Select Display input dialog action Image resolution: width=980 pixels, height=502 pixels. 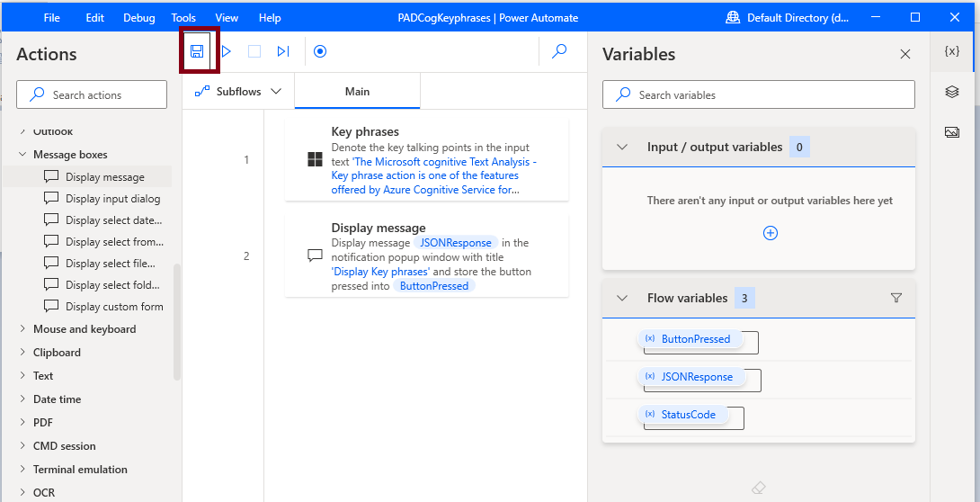click(112, 199)
